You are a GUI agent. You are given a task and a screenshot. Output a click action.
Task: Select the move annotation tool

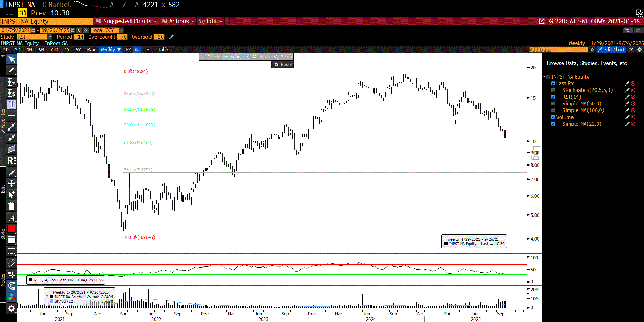coord(12,183)
